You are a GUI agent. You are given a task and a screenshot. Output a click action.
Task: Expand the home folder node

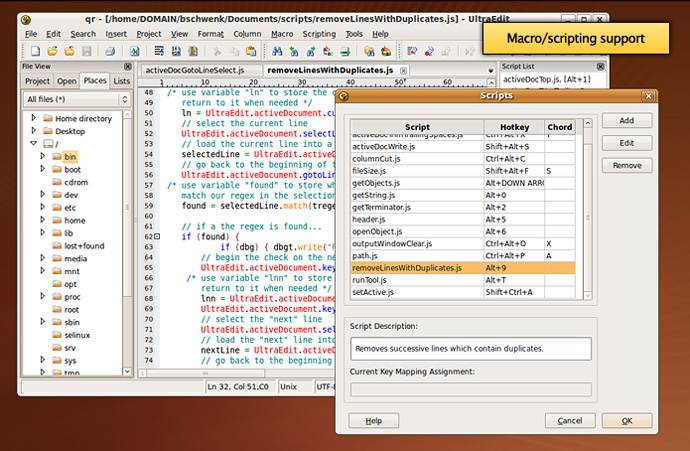point(43,220)
